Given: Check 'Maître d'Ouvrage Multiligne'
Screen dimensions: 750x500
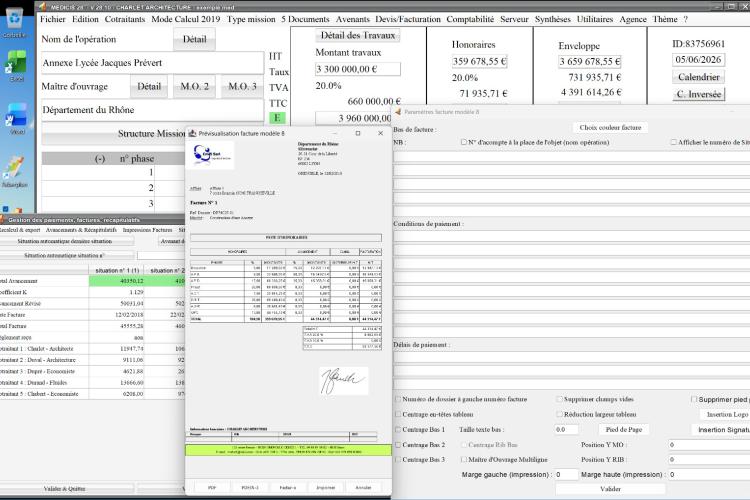Looking at the screenshot, I should point(463,460).
